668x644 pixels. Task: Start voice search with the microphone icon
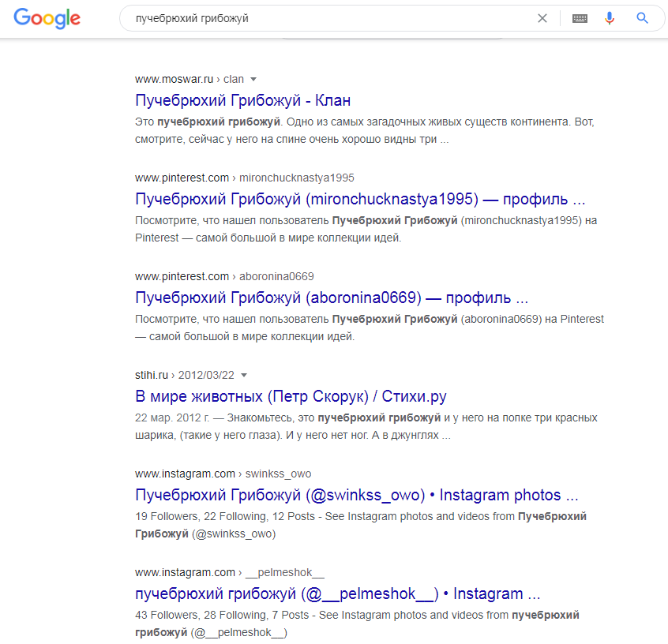(610, 18)
